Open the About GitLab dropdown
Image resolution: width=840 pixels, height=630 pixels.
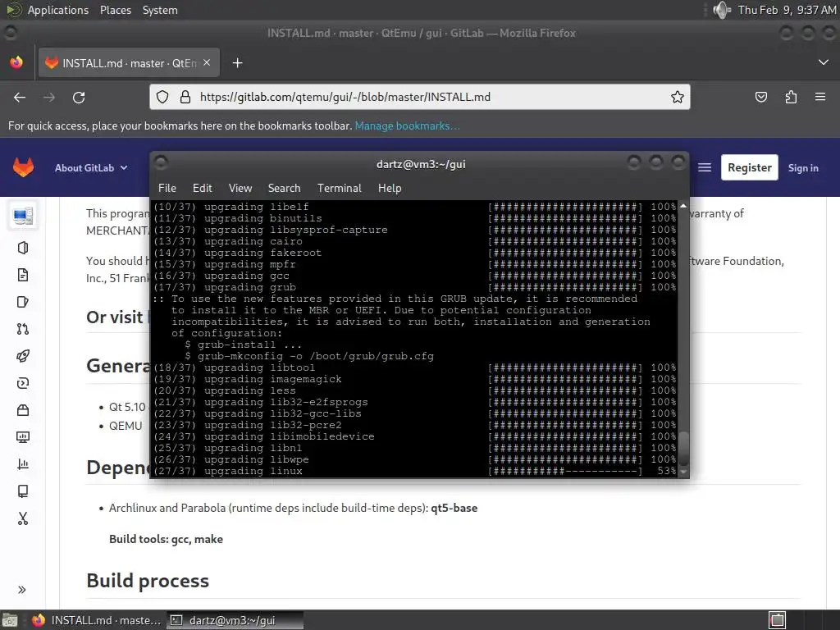pyautogui.click(x=91, y=167)
